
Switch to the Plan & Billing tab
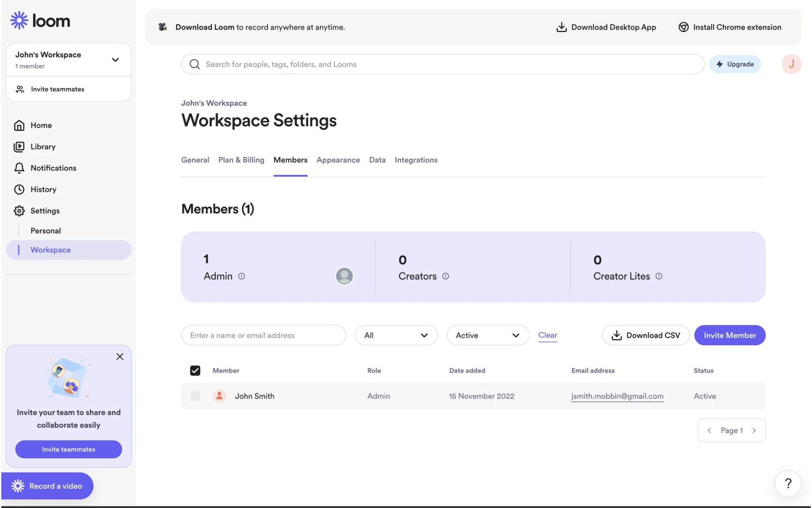click(241, 160)
